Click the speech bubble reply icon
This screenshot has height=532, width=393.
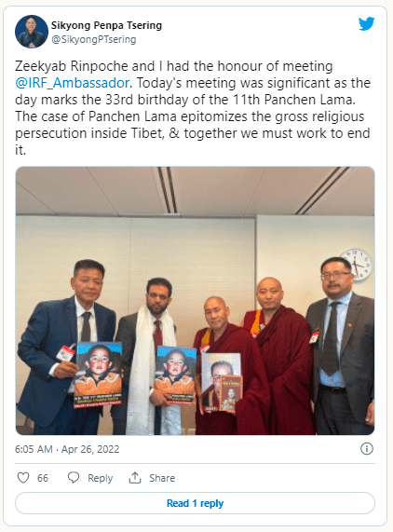point(74,478)
